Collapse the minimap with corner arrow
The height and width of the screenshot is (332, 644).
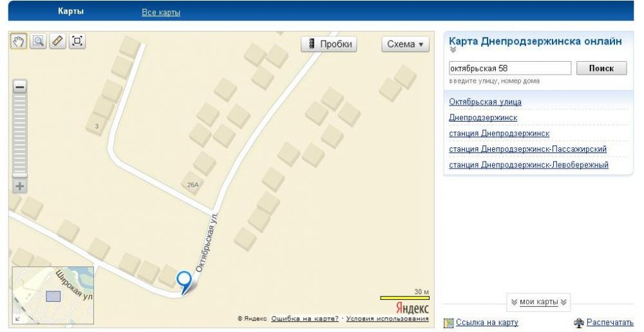[17, 318]
